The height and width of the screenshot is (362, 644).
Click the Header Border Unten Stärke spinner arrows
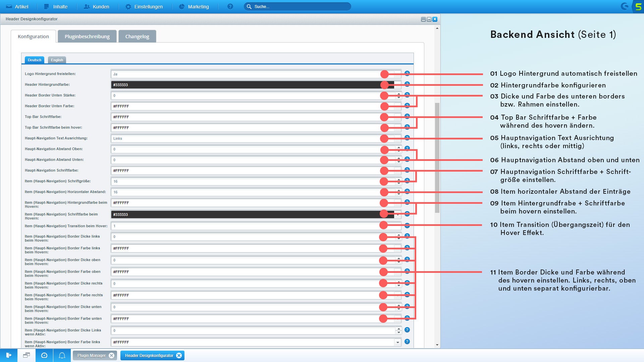[398, 96]
